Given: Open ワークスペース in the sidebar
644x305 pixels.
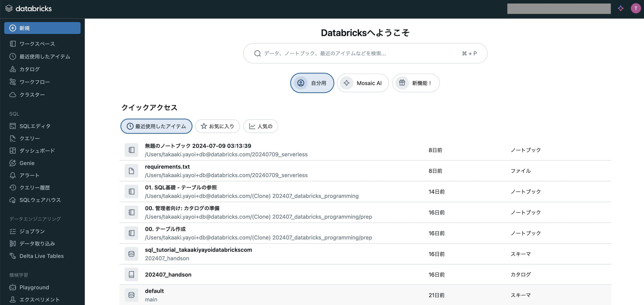Looking at the screenshot, I should point(37,44).
